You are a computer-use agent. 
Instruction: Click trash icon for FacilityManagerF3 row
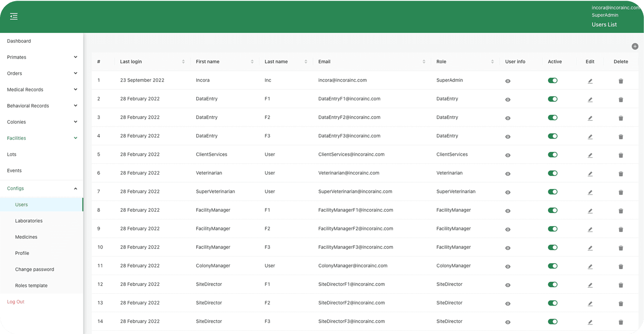pos(620,248)
